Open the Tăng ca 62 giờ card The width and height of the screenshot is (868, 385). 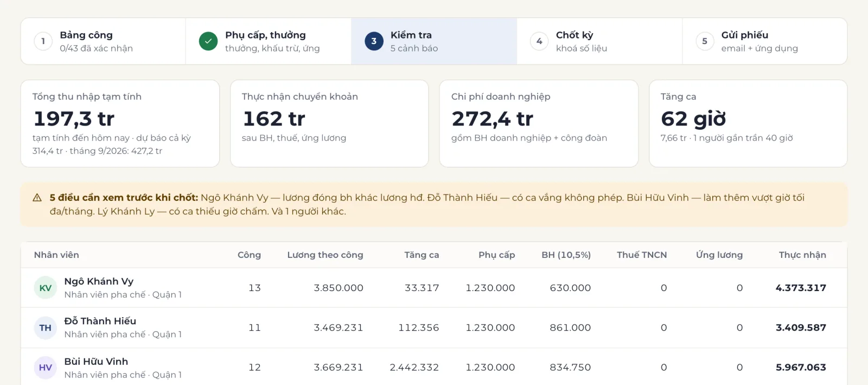[748, 124]
